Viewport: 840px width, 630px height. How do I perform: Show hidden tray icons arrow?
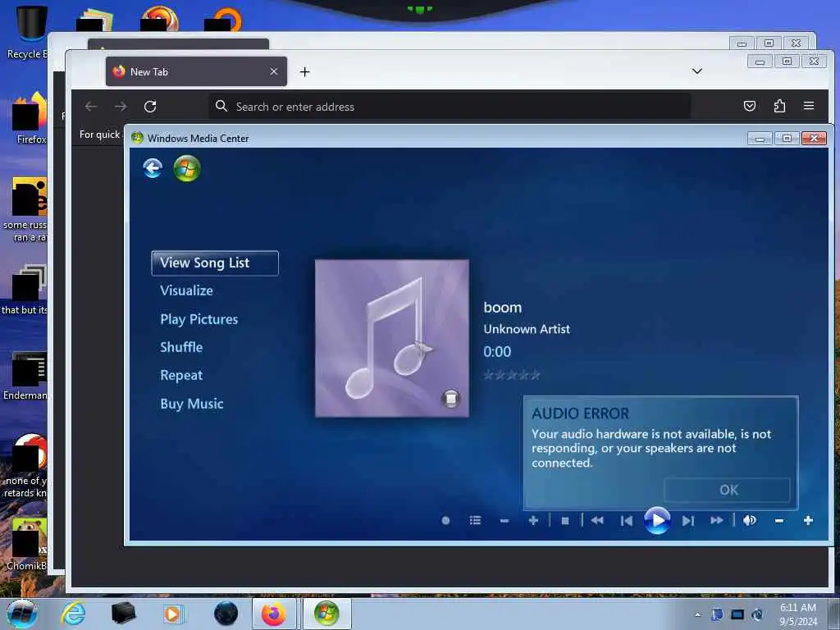point(697,614)
